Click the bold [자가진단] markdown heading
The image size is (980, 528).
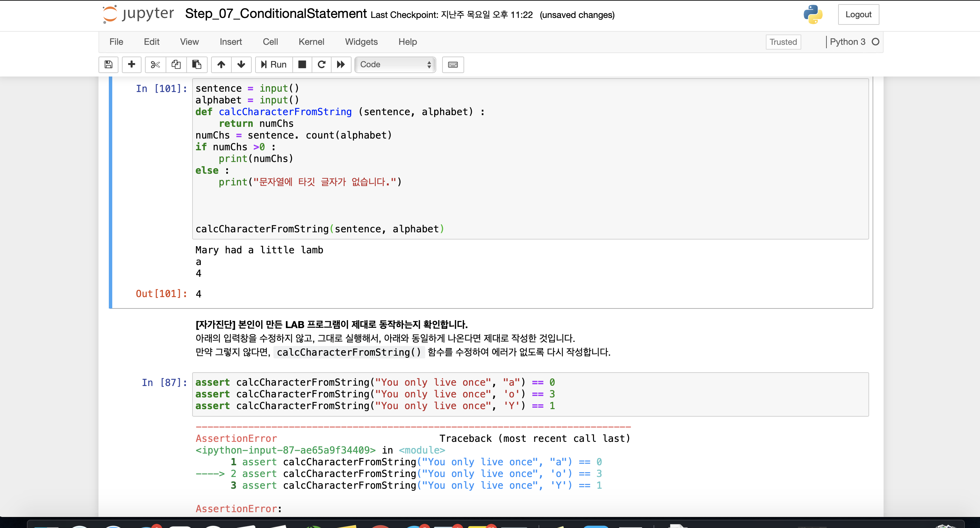tap(331, 324)
